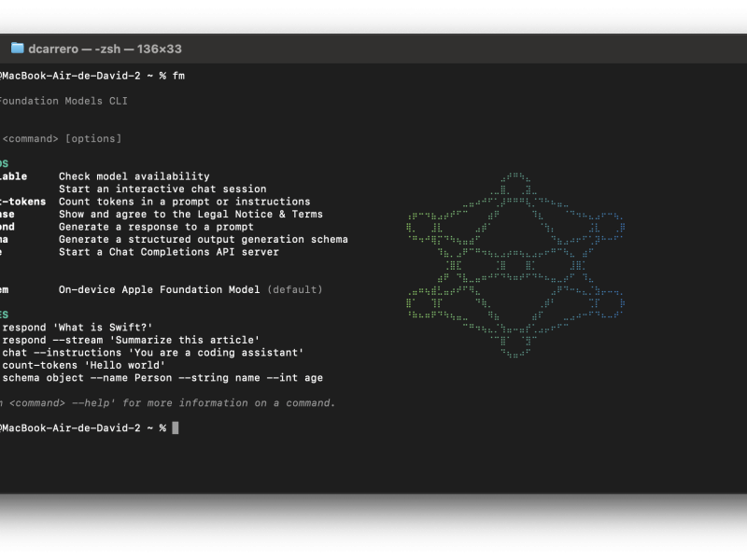The image size is (747, 560).
Task: Click the '(default)' label
Action: pyautogui.click(x=295, y=289)
